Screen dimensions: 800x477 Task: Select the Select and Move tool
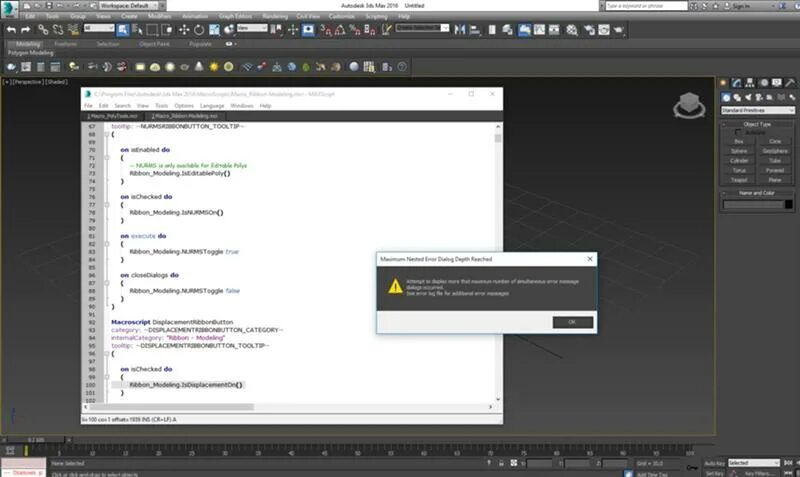pyautogui.click(x=184, y=30)
